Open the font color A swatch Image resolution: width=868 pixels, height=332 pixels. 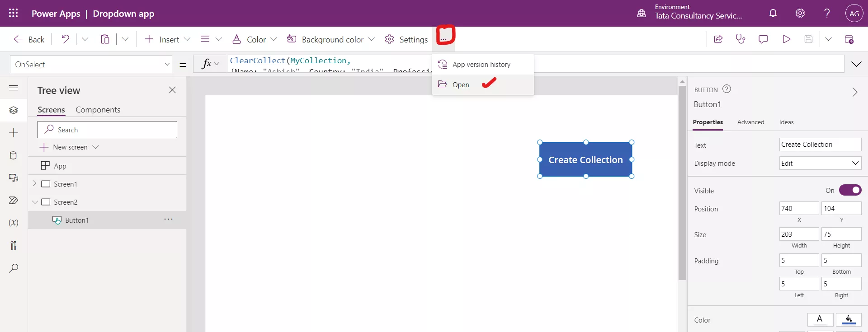pos(820,319)
